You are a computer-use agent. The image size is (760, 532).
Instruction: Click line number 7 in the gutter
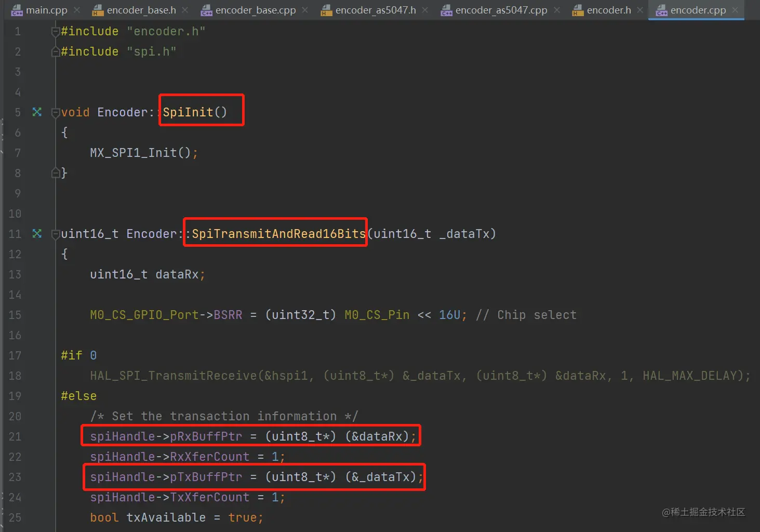[18, 153]
